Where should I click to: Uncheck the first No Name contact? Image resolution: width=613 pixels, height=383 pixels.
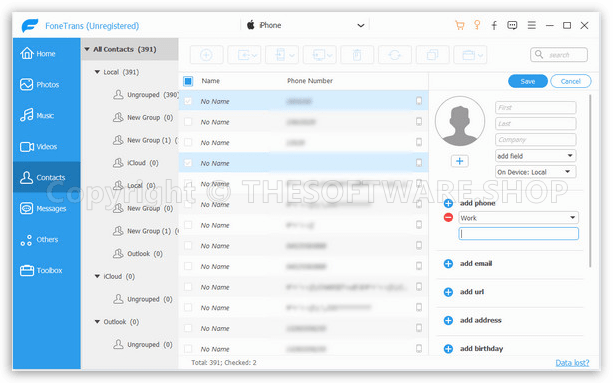188,101
